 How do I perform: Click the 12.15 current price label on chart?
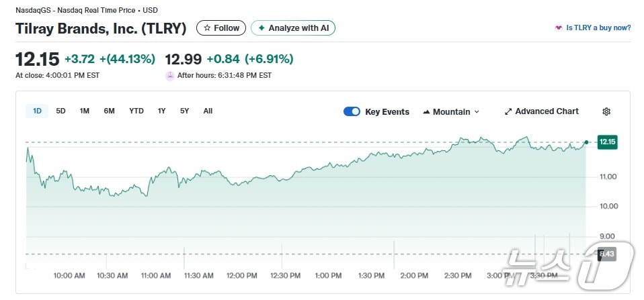(607, 142)
